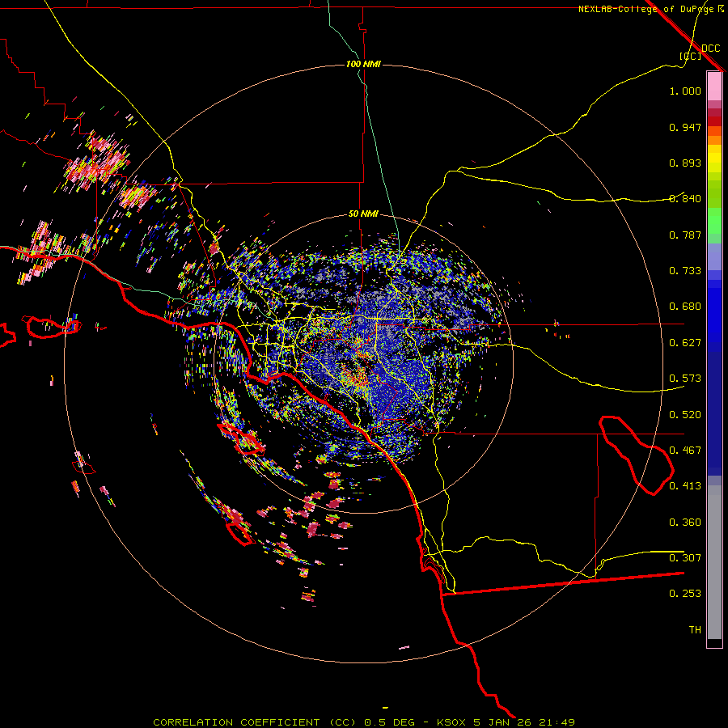Pick the gray segment of the color bar
Screen dimensions: 728x728
coord(714,562)
